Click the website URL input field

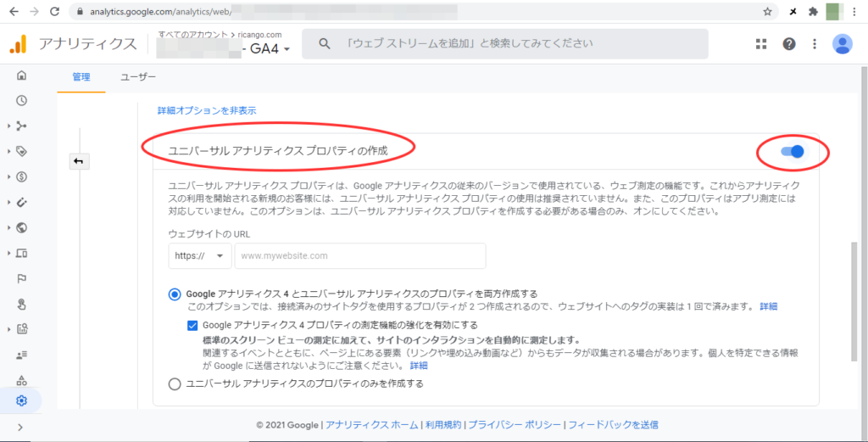click(360, 256)
